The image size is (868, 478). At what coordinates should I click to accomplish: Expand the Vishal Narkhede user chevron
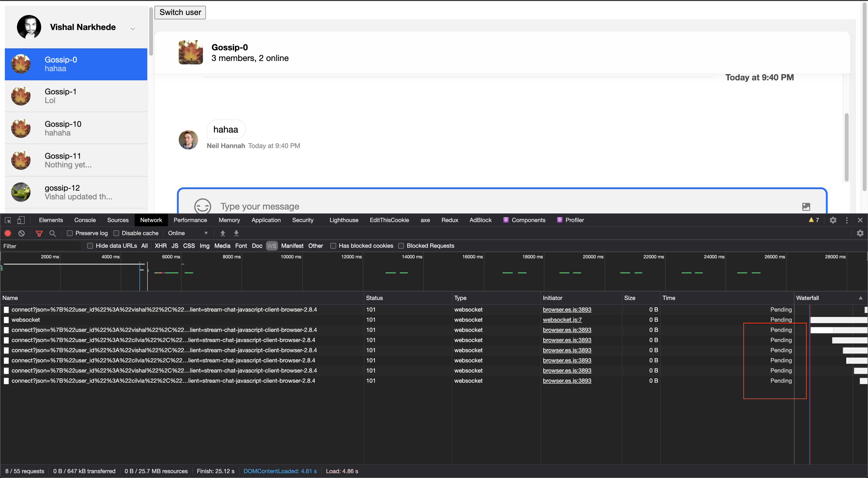(133, 29)
